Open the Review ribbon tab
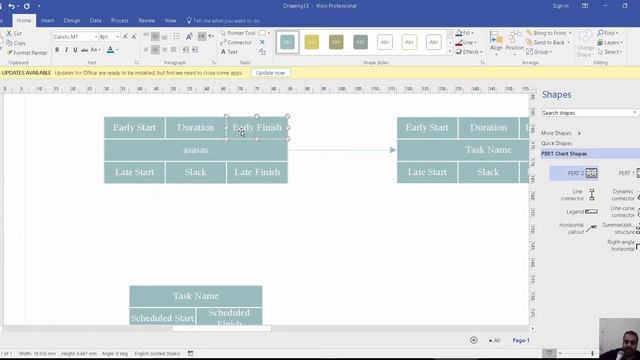This screenshot has width=640, height=360. tap(147, 20)
